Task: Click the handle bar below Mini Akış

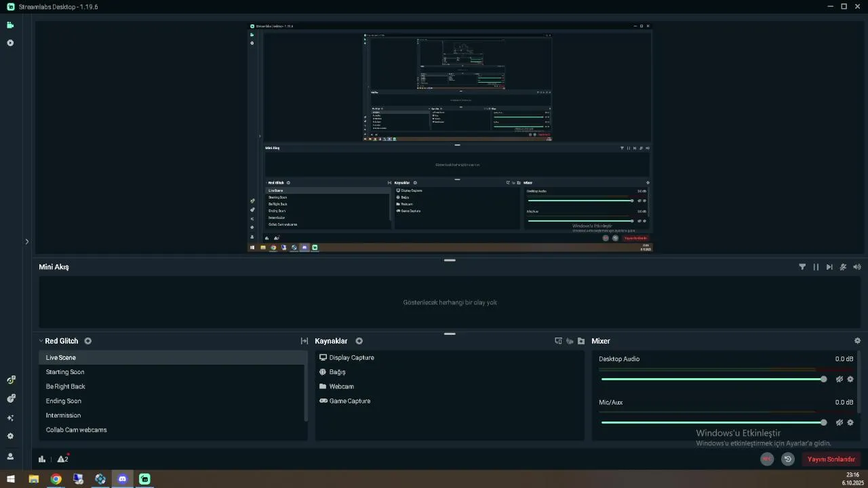Action: (450, 333)
